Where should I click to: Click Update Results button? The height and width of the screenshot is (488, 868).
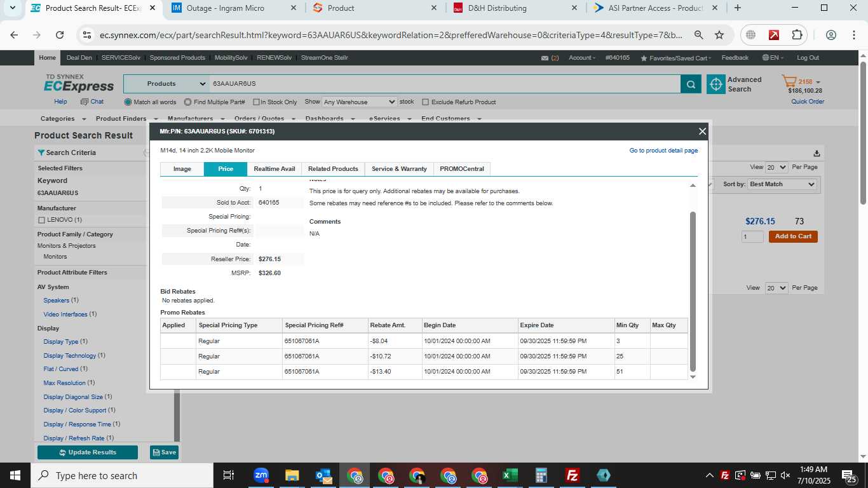point(88,452)
